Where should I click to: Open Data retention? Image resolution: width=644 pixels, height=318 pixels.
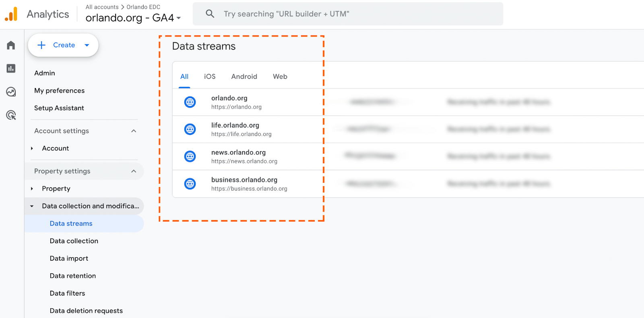pos(73,276)
